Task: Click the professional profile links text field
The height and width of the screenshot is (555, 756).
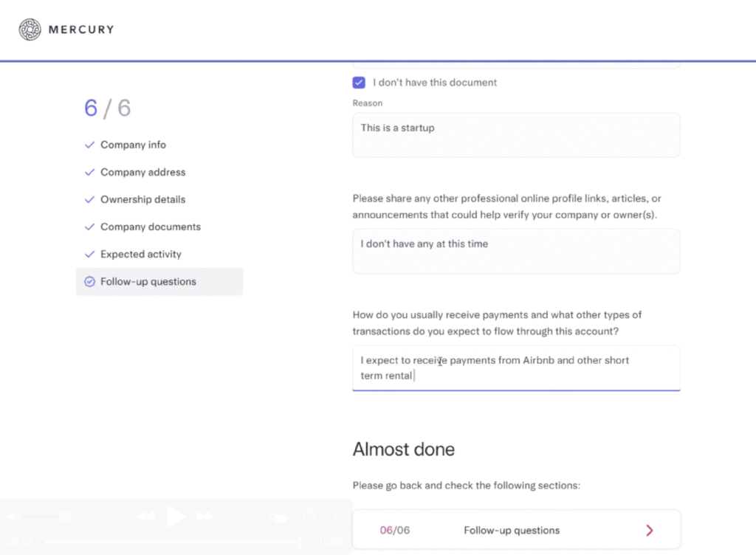Action: tap(515, 251)
